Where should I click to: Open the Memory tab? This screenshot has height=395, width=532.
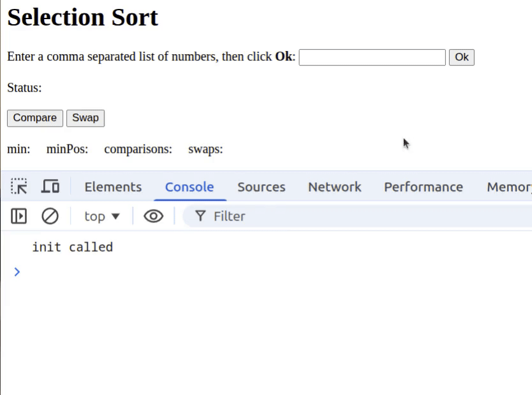(x=508, y=187)
